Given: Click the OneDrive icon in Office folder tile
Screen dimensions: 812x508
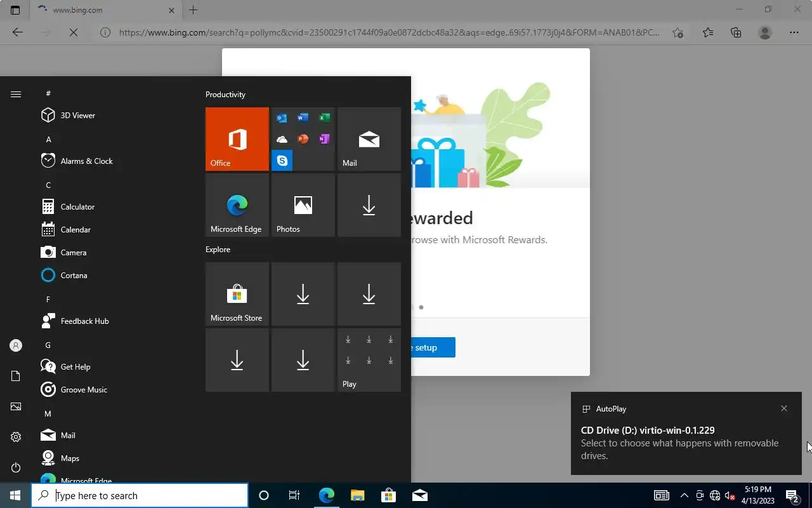Looking at the screenshot, I should 282,139.
